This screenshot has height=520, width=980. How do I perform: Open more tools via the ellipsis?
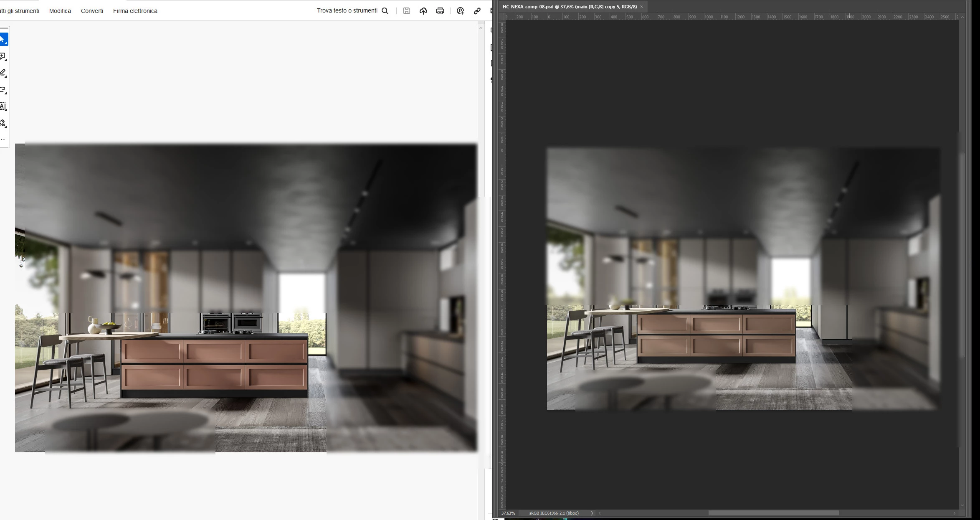tap(3, 140)
